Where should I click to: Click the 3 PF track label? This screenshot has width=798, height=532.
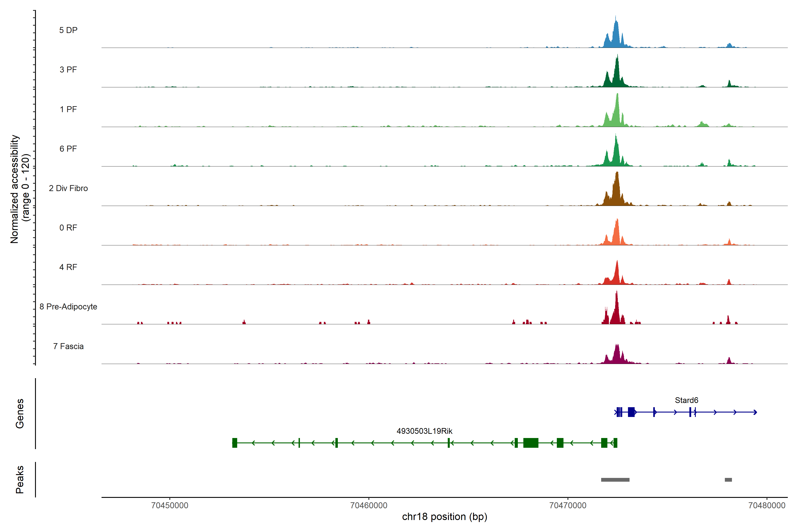[x=68, y=70]
